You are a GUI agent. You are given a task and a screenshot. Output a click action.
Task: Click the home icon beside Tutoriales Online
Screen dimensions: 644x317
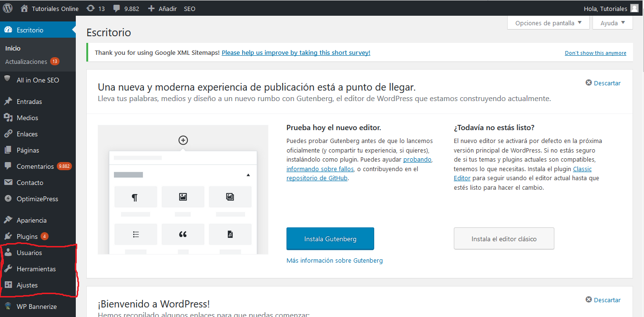tap(24, 8)
